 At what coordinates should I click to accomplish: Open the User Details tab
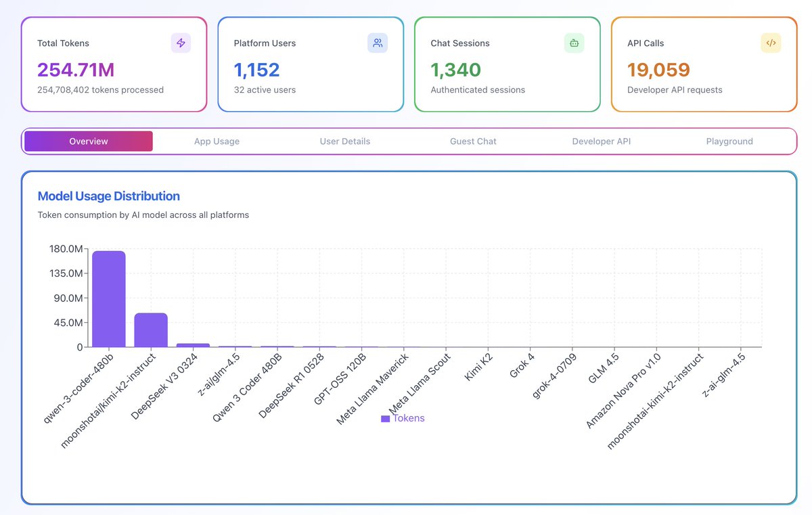click(344, 141)
